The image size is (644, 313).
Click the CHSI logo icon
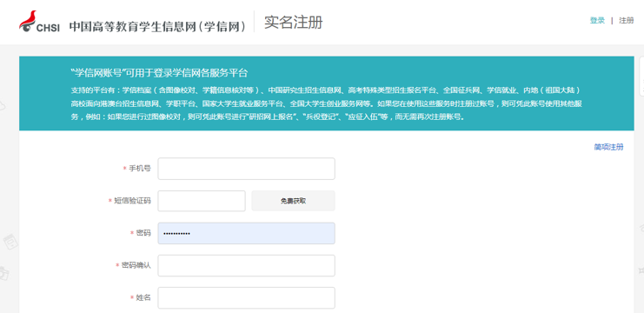point(39,23)
